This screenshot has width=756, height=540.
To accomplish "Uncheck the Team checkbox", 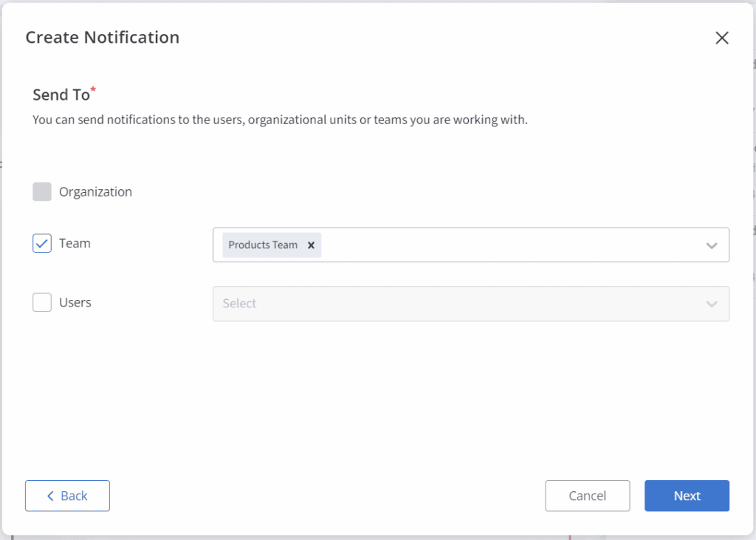I will click(42, 244).
